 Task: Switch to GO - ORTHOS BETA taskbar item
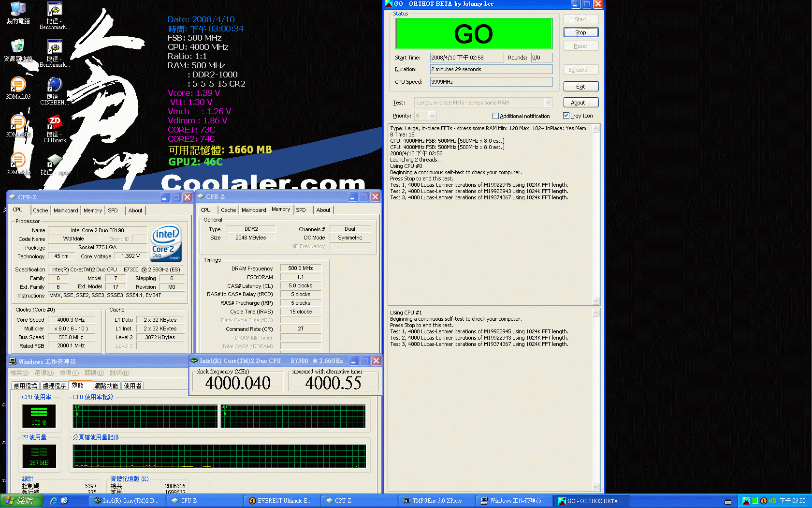591,501
